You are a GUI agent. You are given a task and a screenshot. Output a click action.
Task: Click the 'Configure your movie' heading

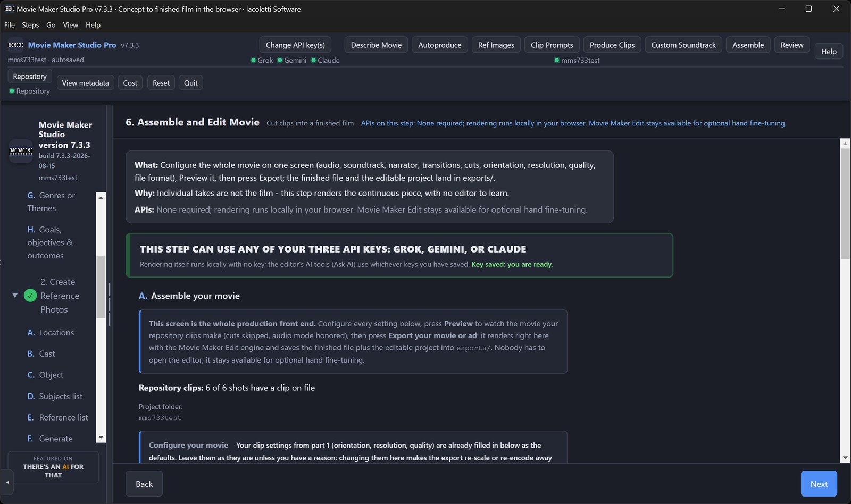click(x=188, y=445)
